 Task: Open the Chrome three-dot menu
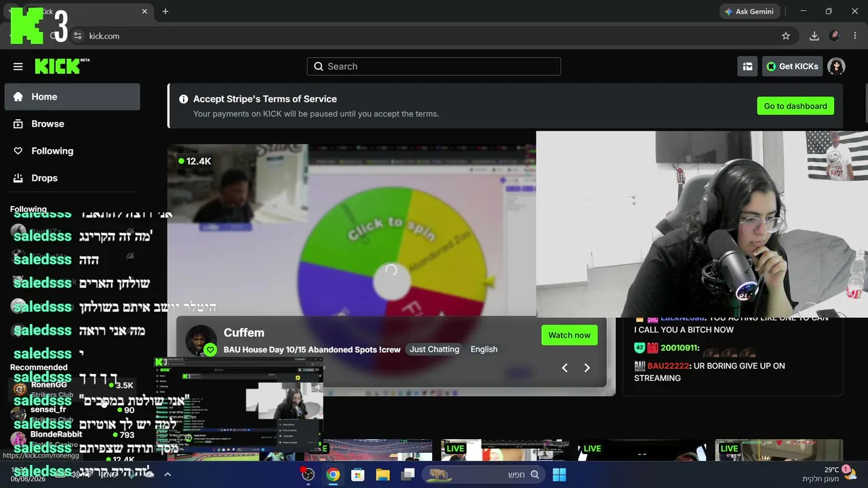(x=855, y=36)
